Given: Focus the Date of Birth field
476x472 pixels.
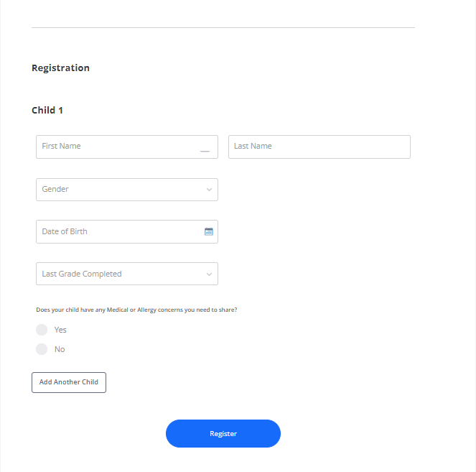Looking at the screenshot, I should (x=119, y=231).
